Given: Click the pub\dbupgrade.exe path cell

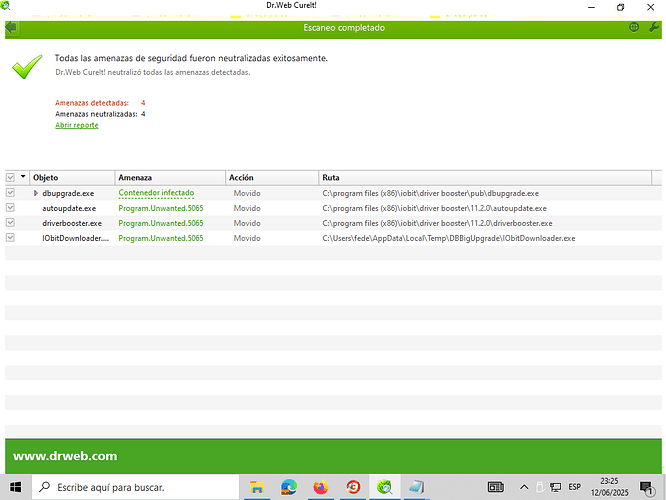Looking at the screenshot, I should tap(430, 193).
